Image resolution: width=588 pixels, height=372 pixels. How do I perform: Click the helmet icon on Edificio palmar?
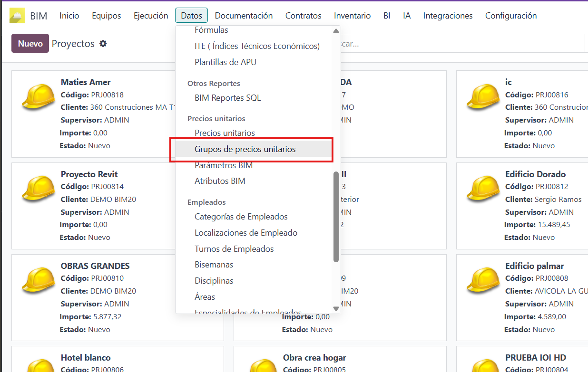tap(483, 280)
